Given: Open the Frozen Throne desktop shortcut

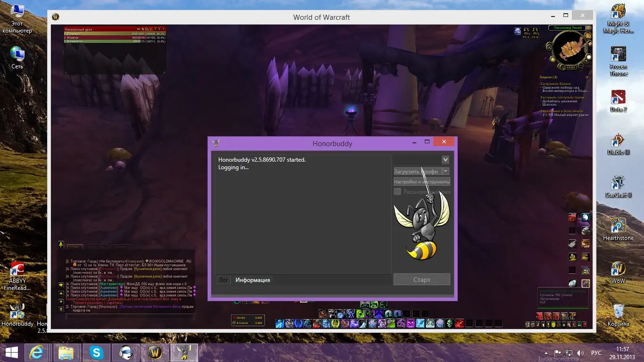Looking at the screenshot, I should (x=618, y=61).
